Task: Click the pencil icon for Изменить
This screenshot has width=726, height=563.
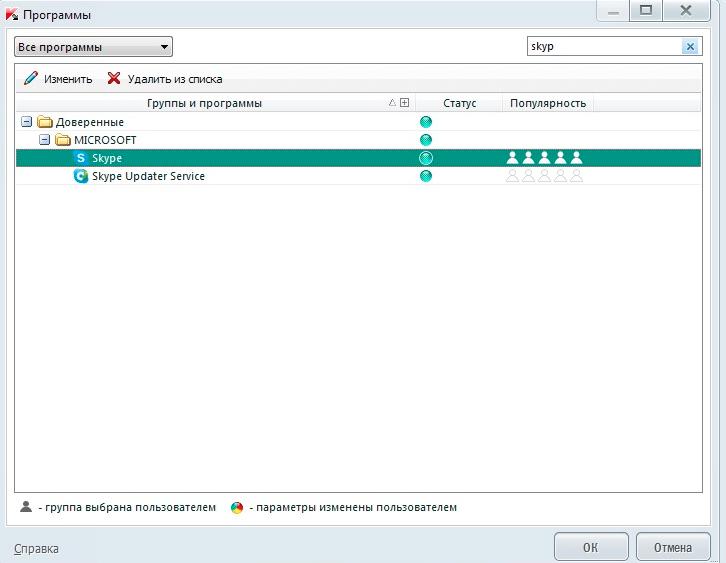Action: (31, 78)
